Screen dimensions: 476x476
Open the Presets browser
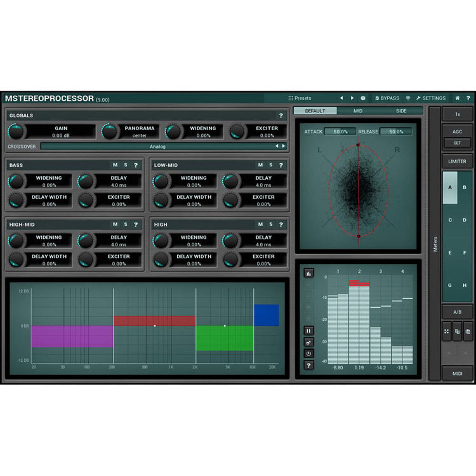[x=300, y=98]
